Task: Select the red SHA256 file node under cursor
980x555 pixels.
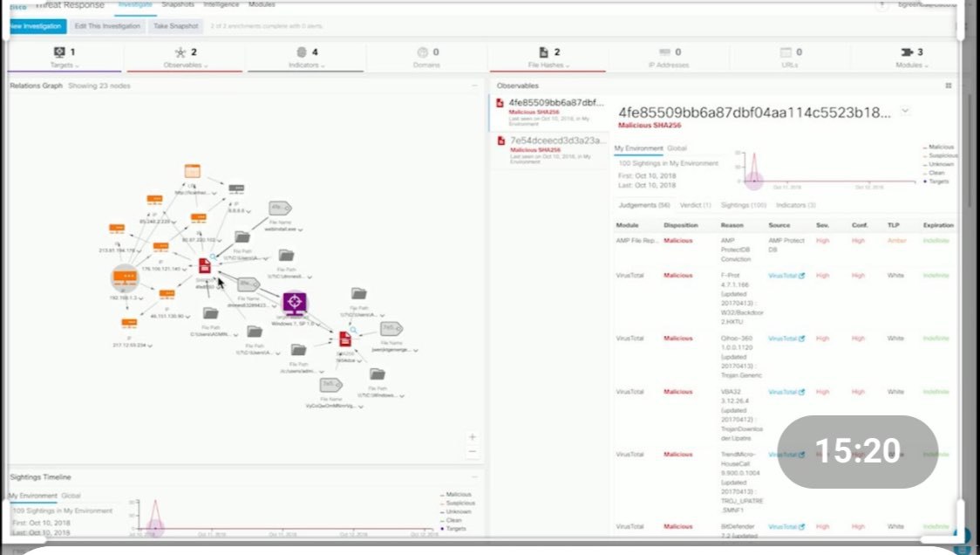Action: [x=204, y=266]
